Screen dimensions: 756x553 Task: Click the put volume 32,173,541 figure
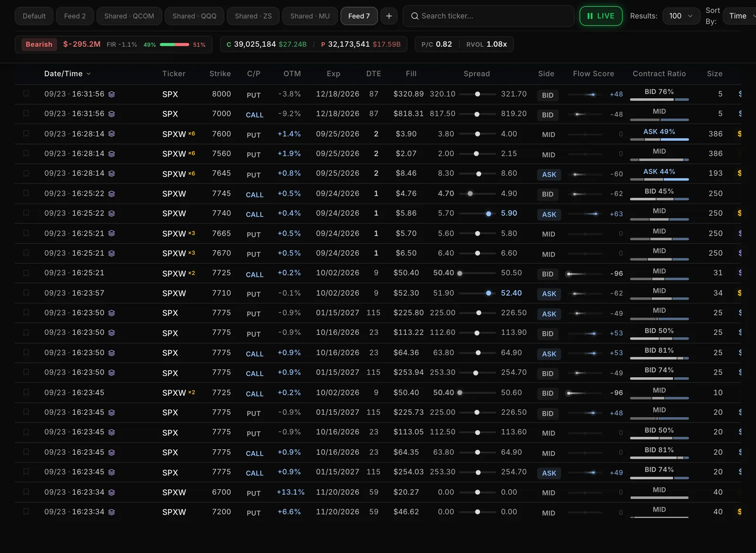coord(349,44)
